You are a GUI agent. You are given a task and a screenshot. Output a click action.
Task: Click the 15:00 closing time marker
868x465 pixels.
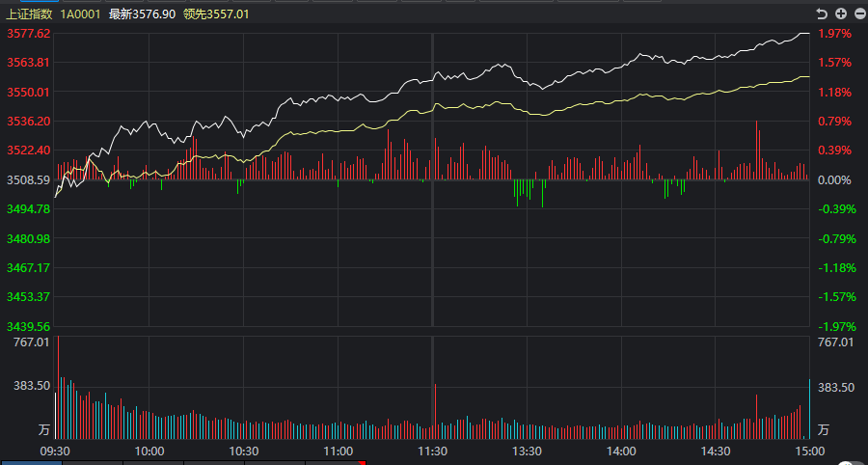(809, 451)
